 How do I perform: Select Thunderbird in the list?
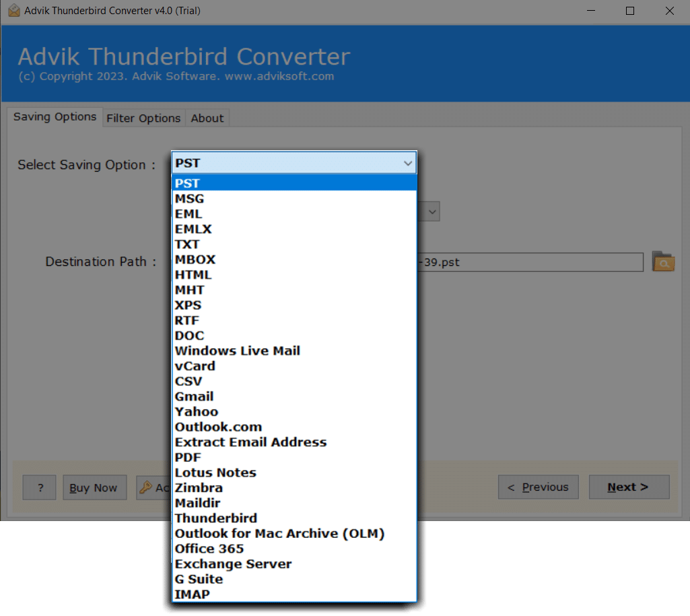click(x=294, y=518)
